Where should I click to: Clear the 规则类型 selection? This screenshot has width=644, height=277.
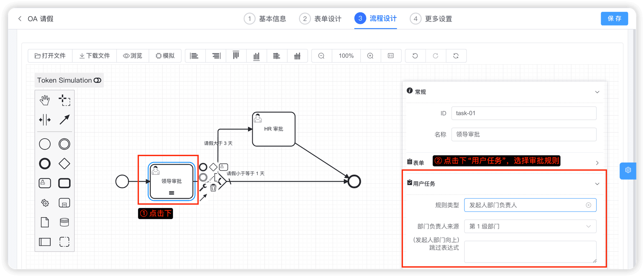589,205
